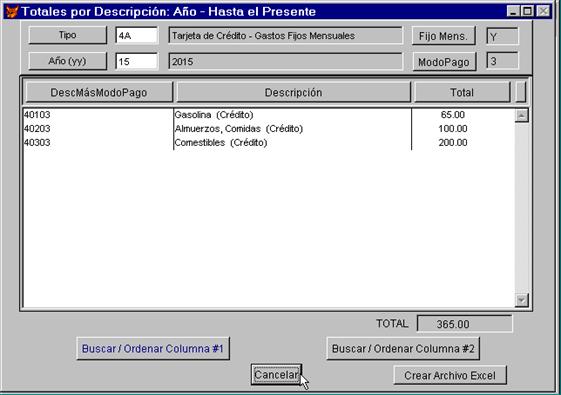
Task: Click the small blank header button beside Total
Action: click(521, 92)
